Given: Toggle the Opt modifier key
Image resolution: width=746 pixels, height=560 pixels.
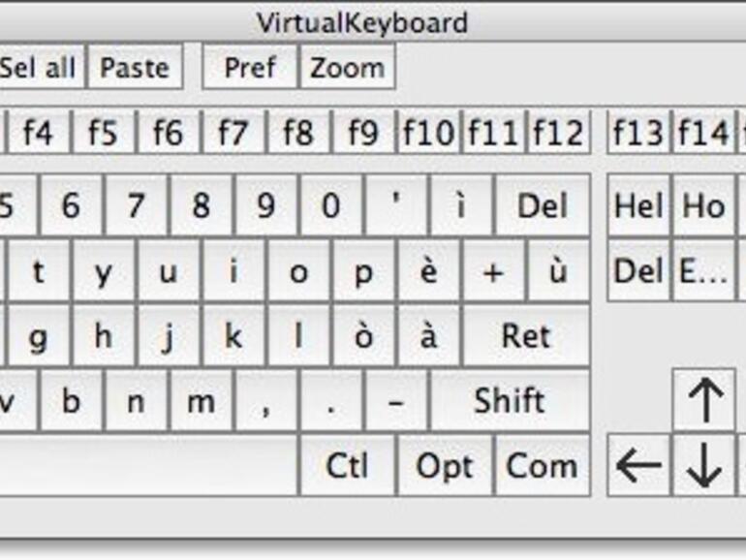Looking at the screenshot, I should click(445, 466).
